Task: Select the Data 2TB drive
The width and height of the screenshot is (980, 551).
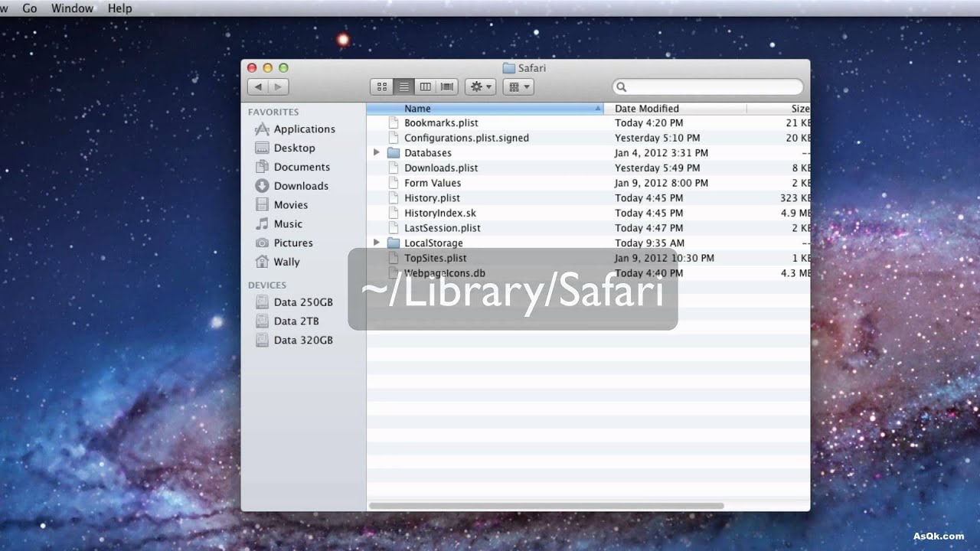Action: (x=287, y=321)
